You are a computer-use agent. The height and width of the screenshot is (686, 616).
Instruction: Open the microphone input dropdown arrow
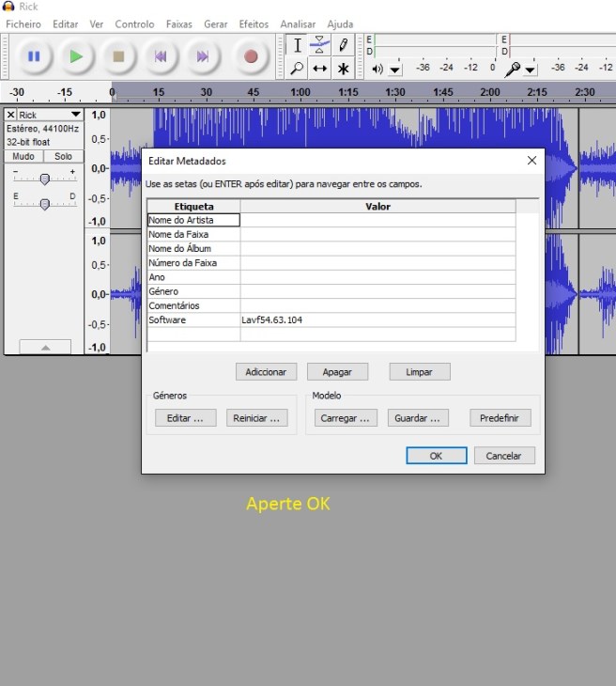[x=531, y=70]
